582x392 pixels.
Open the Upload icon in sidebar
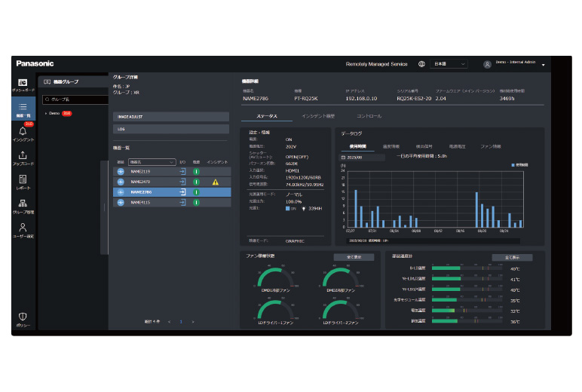23,157
